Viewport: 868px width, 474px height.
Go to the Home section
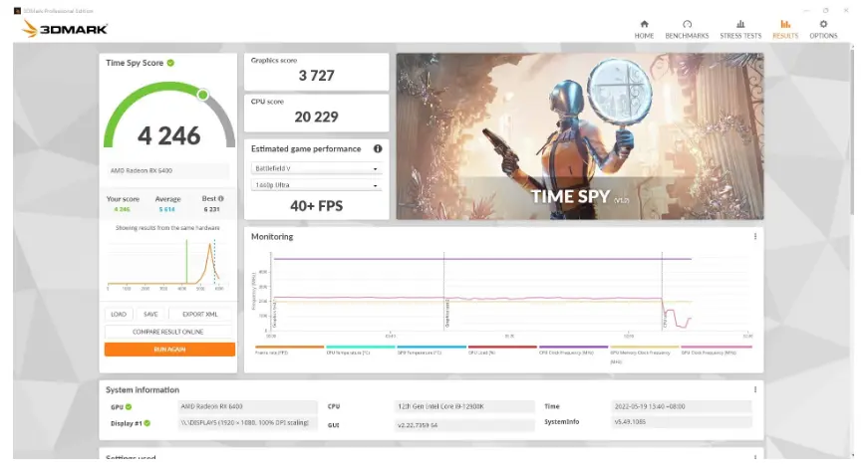644,29
